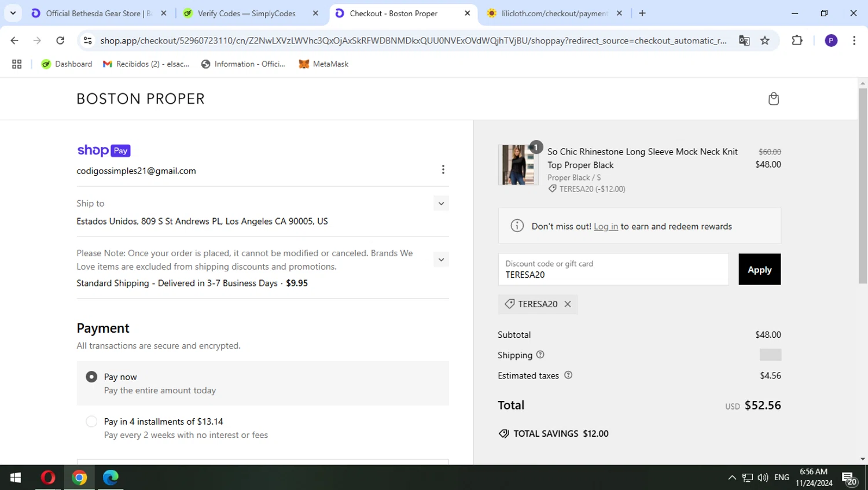Screen dimensions: 868x490
Task: Open Dashboard bookmark
Action: [x=67, y=64]
